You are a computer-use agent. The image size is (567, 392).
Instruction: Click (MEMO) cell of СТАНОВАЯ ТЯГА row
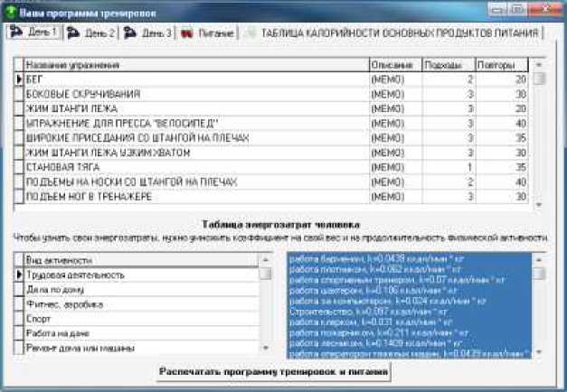pyautogui.click(x=395, y=167)
